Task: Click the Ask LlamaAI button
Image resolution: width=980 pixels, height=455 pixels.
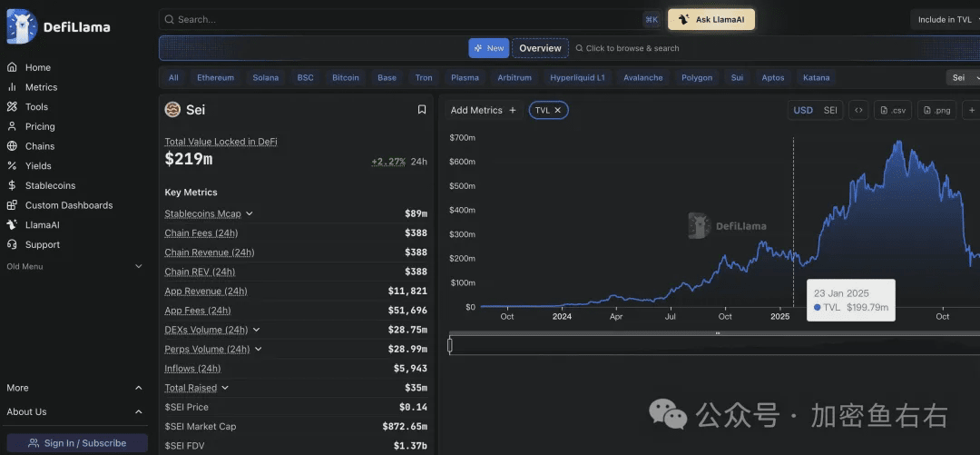Action: (x=711, y=19)
